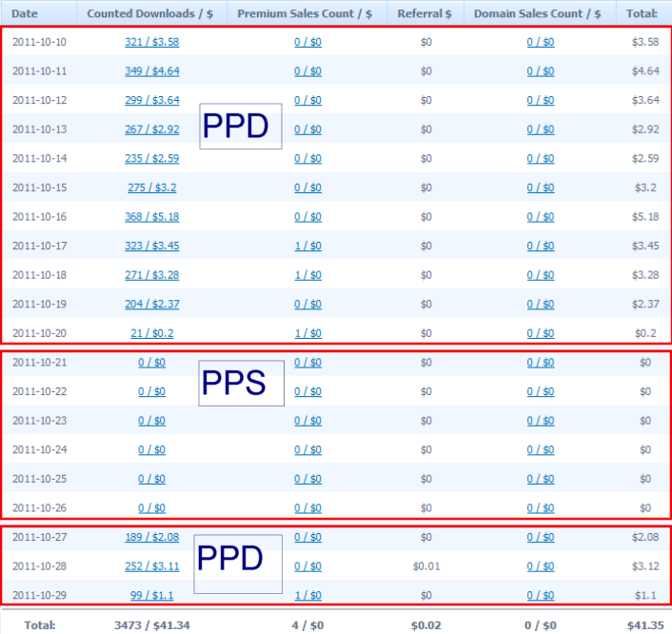Click the $2.08 row total

pyautogui.click(x=645, y=537)
